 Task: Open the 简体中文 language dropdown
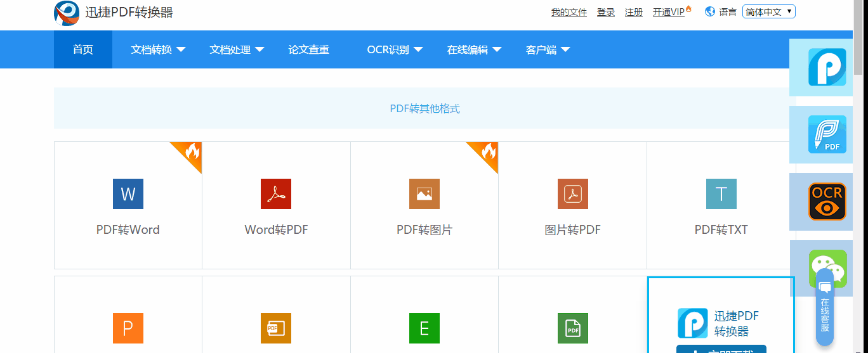tap(769, 11)
